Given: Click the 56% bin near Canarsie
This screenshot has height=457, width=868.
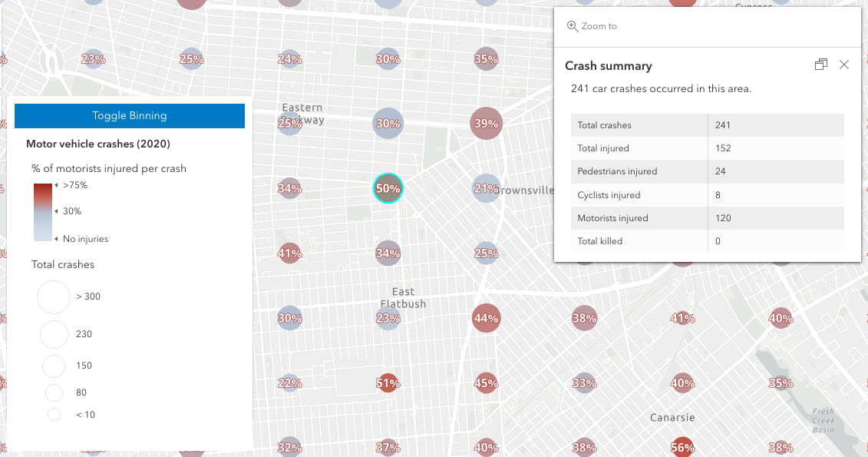Looking at the screenshot, I should pos(682,446).
